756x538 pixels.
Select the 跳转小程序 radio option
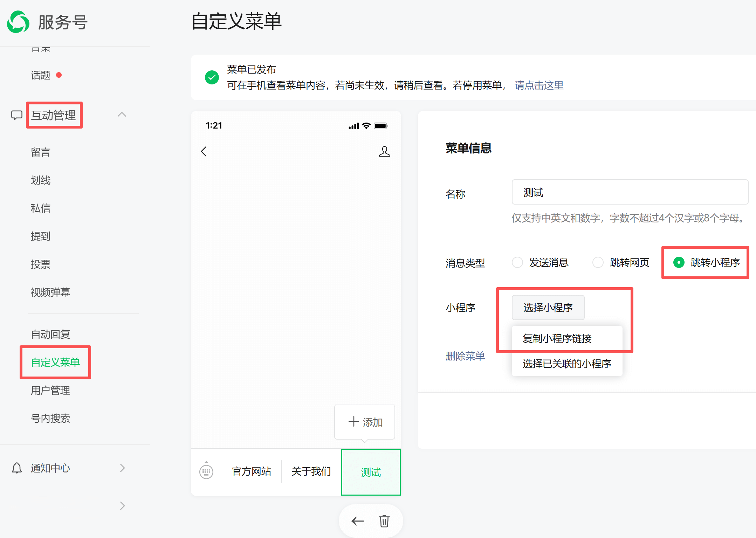[679, 262]
